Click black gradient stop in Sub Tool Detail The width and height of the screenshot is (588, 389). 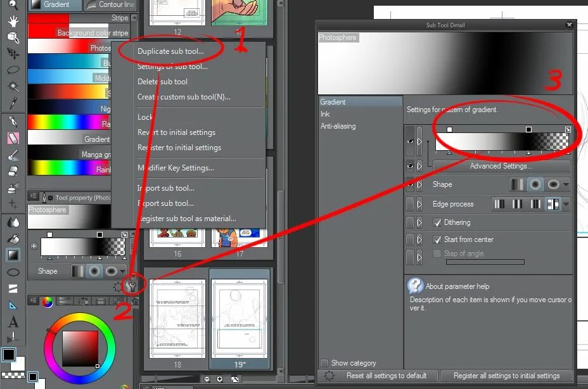tap(528, 129)
